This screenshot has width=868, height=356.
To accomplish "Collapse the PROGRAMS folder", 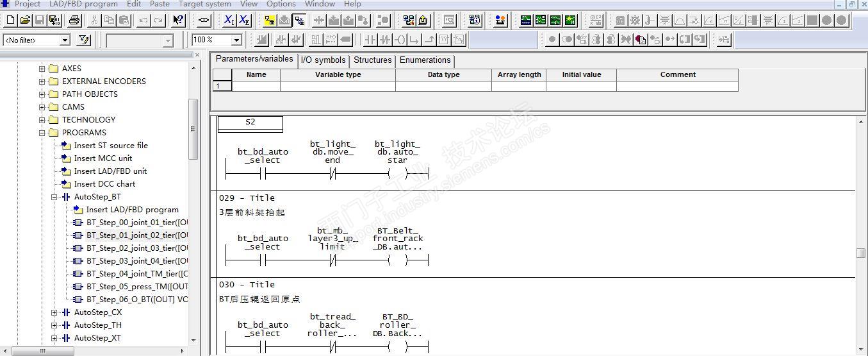I will click(42, 133).
